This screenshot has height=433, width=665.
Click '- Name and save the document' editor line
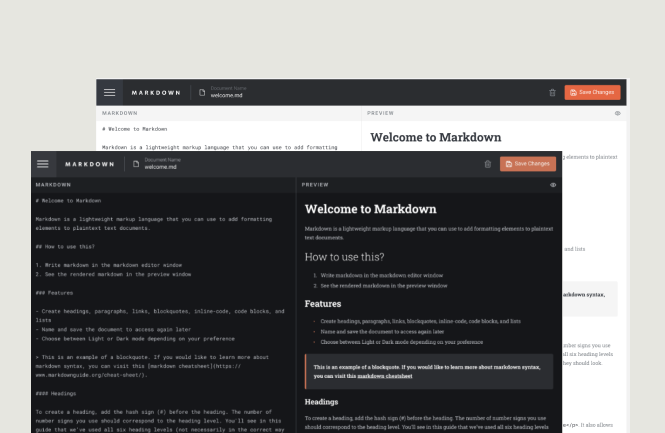(x=113, y=330)
